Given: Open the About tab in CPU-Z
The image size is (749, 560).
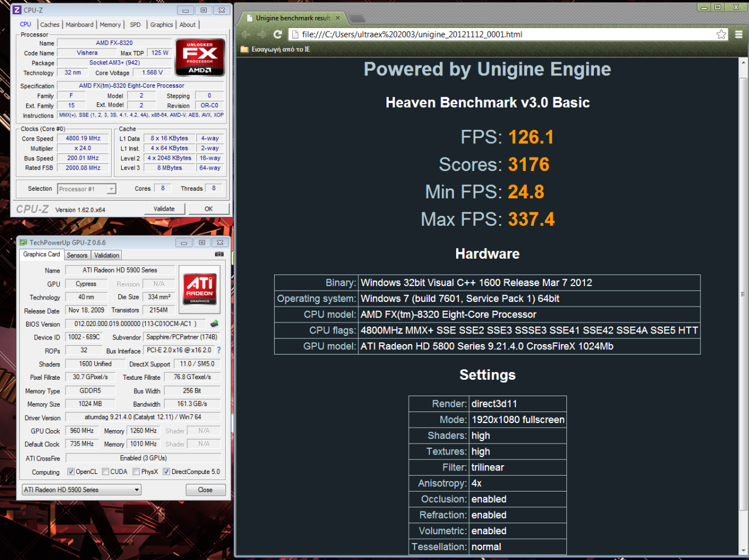Looking at the screenshot, I should (x=188, y=25).
